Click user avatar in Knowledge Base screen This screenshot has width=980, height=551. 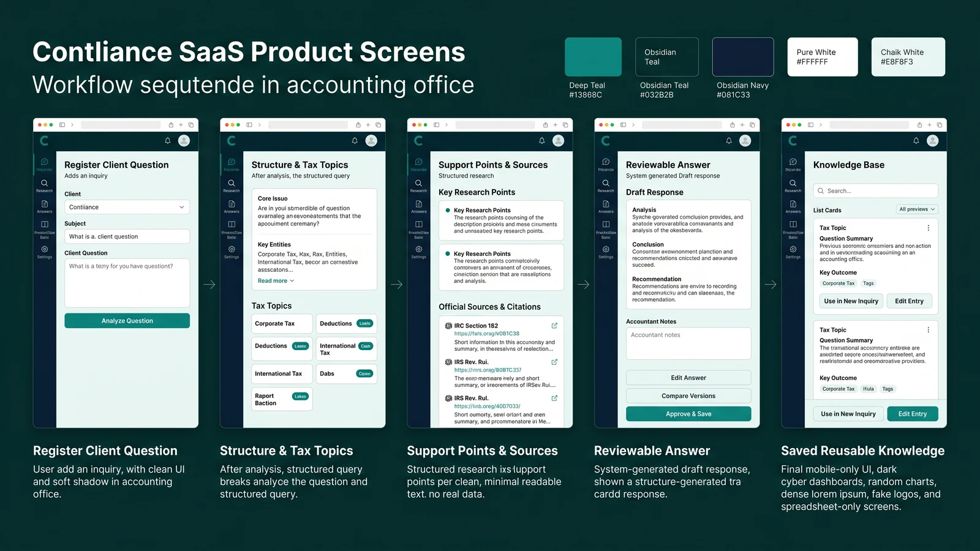(933, 140)
